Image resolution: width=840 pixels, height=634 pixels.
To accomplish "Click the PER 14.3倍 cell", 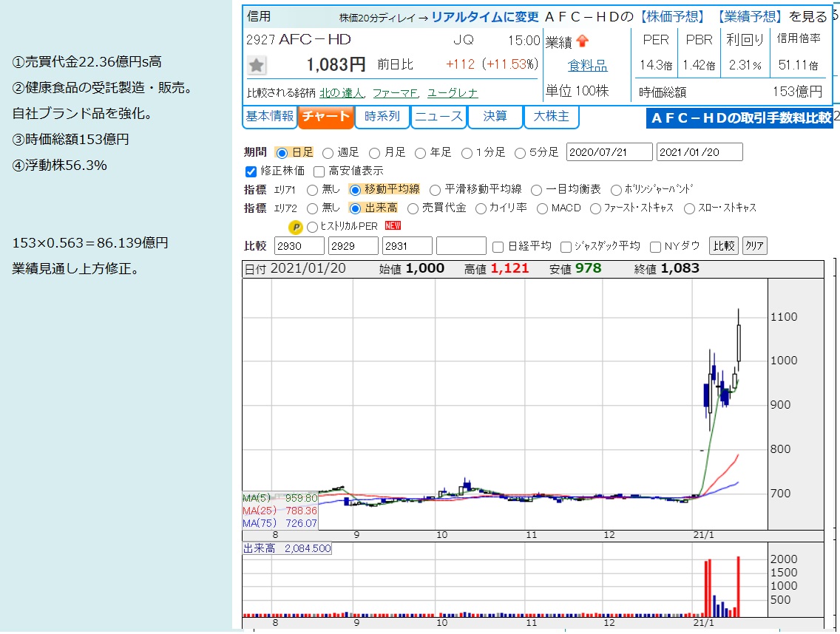I will click(x=656, y=65).
